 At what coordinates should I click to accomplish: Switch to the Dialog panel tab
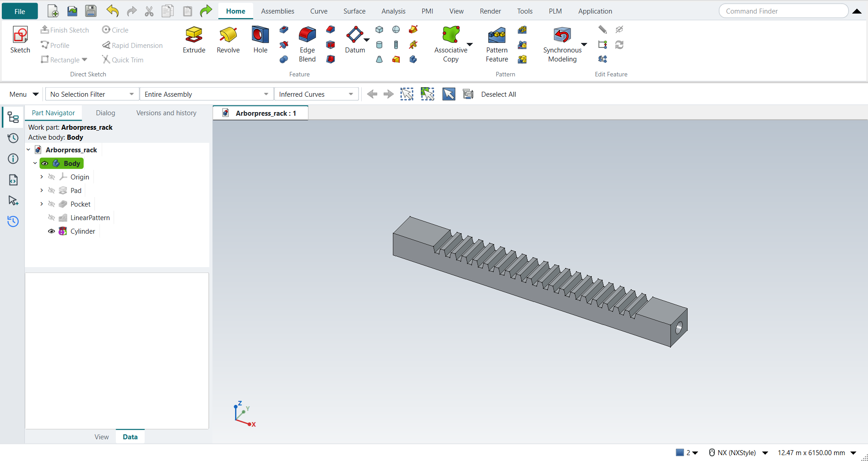(x=105, y=113)
